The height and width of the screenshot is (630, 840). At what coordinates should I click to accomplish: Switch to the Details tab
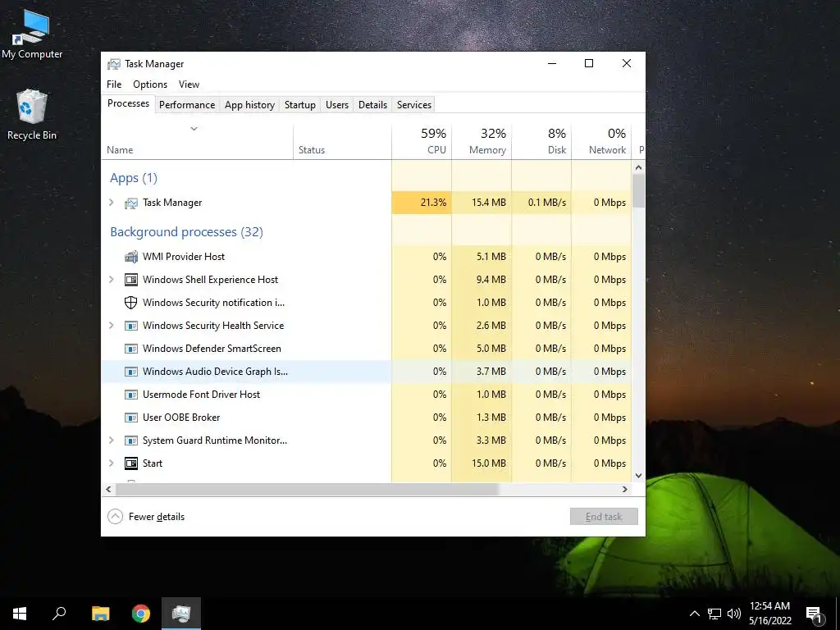pyautogui.click(x=373, y=105)
